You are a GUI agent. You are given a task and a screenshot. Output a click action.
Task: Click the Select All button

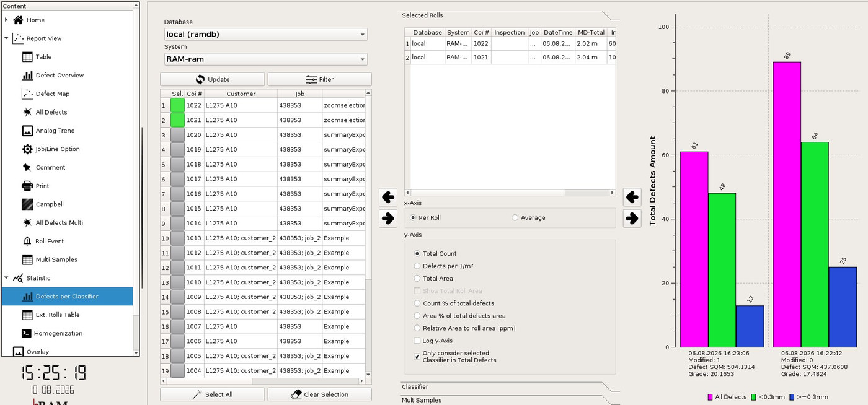212,394
